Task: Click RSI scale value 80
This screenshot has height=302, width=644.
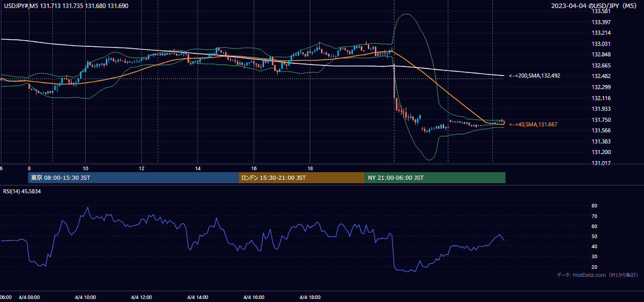Action: coord(595,206)
